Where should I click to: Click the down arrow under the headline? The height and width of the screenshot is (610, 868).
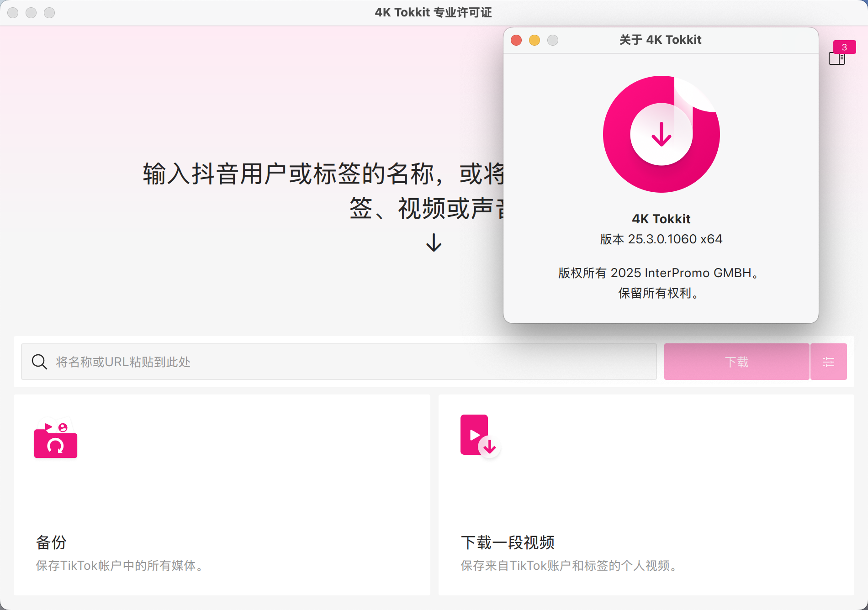click(x=434, y=242)
